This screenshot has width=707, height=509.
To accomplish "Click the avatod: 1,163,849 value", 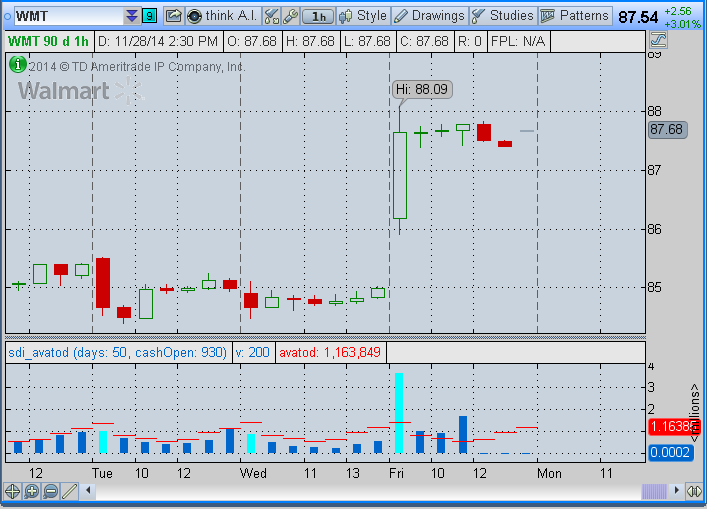I will [x=330, y=352].
